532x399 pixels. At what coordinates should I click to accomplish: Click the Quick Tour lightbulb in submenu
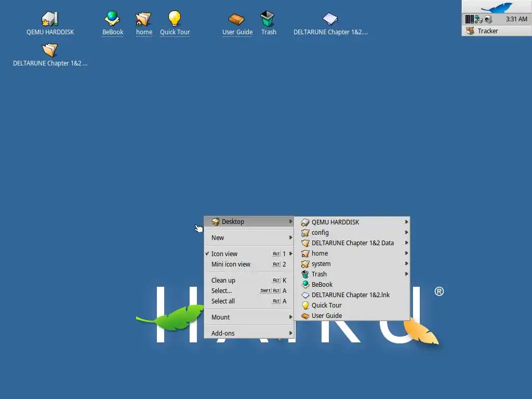coord(305,305)
